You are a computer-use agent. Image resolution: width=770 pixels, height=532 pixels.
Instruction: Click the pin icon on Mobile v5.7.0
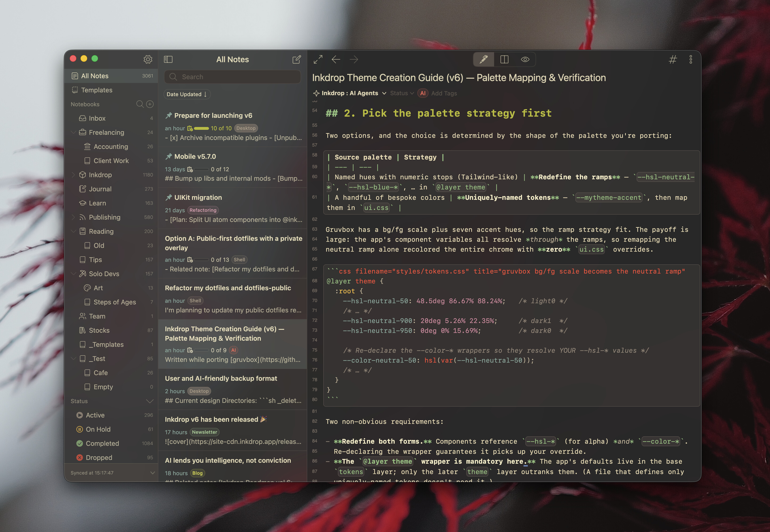(x=169, y=156)
